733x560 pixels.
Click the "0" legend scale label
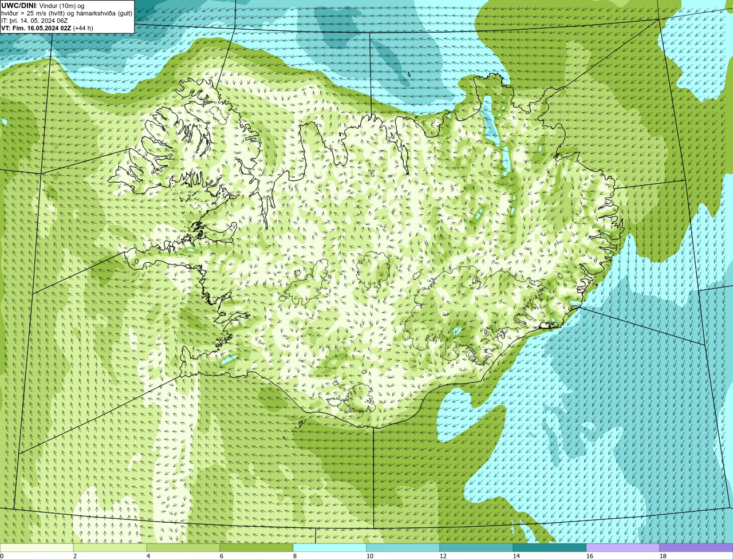tap(2, 556)
